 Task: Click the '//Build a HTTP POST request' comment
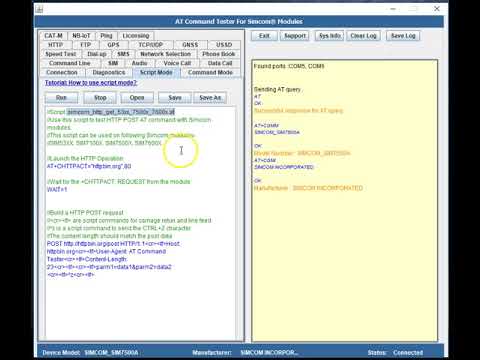pyautogui.click(x=85, y=213)
